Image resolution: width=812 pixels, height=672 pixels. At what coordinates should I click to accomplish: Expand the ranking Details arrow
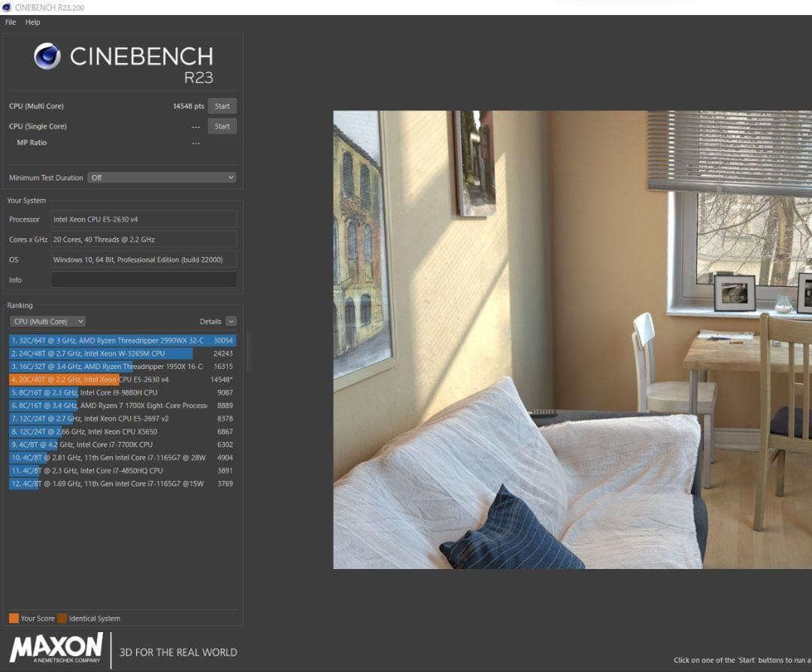231,321
